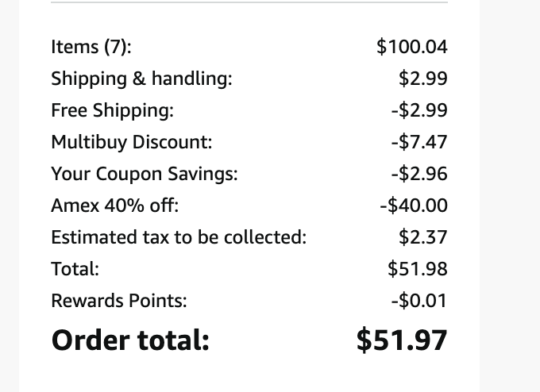Click the -$2.99 free shipping credit

[419, 110]
